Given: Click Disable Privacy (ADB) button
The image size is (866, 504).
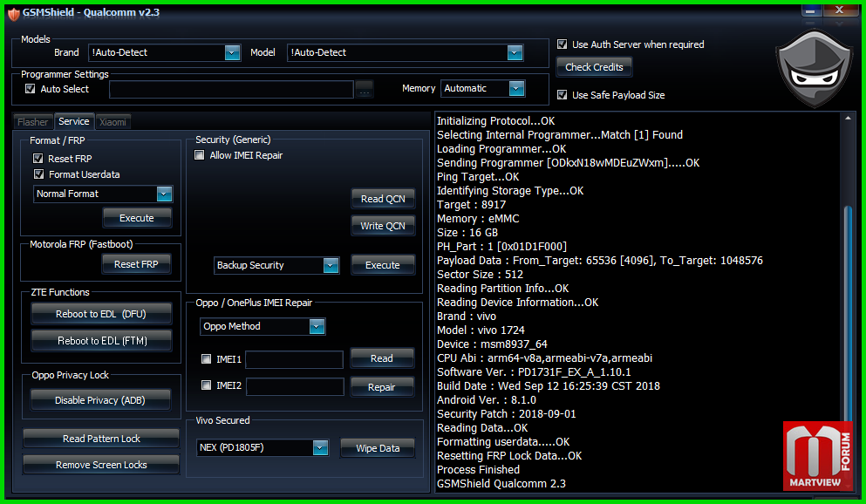Looking at the screenshot, I should (100, 400).
